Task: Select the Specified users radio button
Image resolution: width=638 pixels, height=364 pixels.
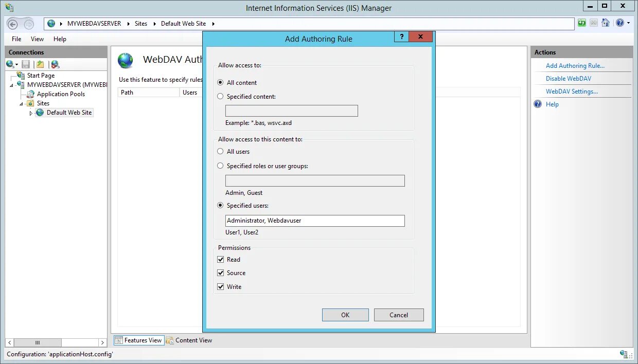Action: 221,206
